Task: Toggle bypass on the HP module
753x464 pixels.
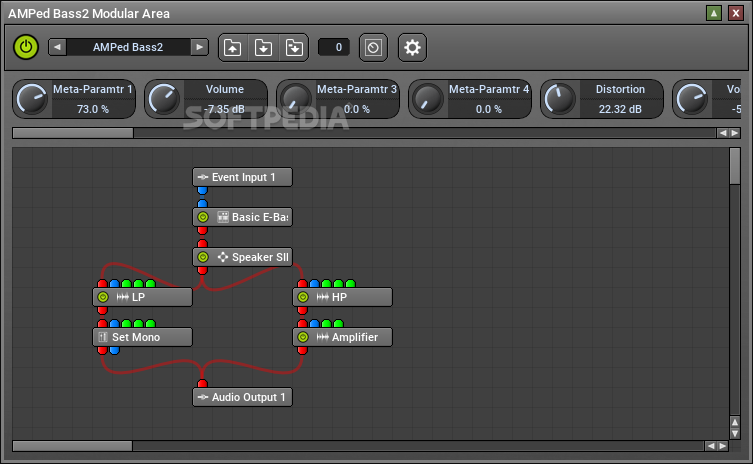Action: [303, 297]
